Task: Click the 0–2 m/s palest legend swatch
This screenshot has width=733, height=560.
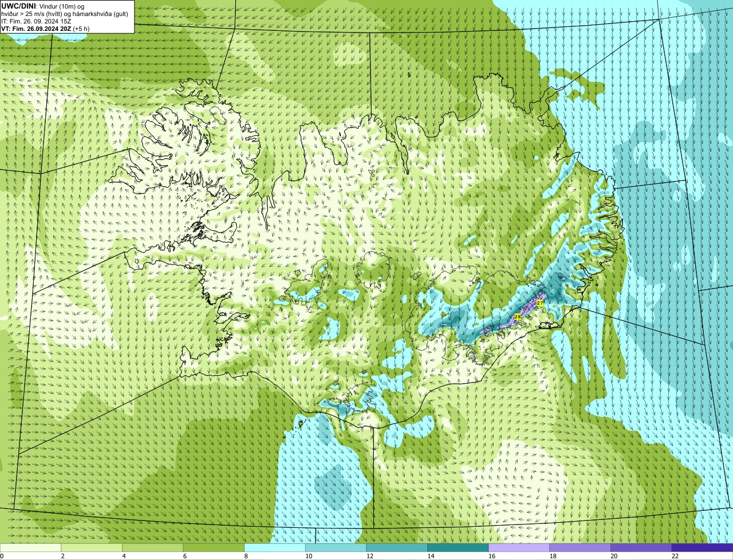Action: coord(30,547)
